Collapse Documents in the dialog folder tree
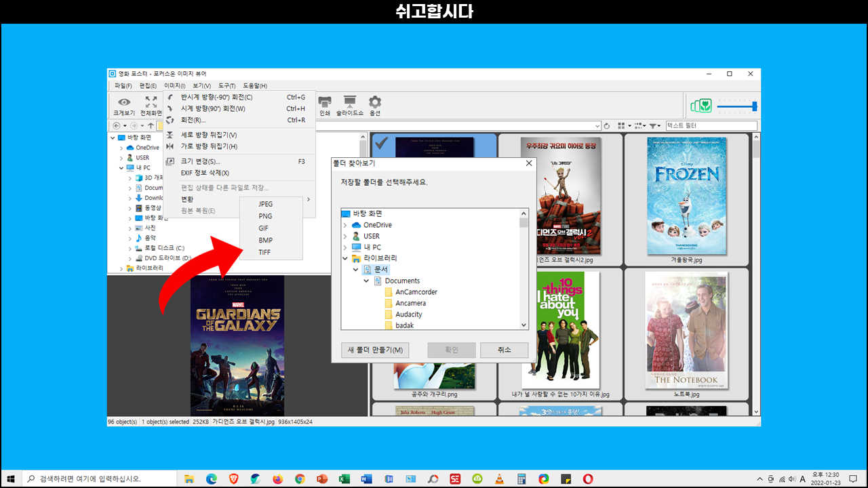The width and height of the screenshot is (868, 488). 367,281
